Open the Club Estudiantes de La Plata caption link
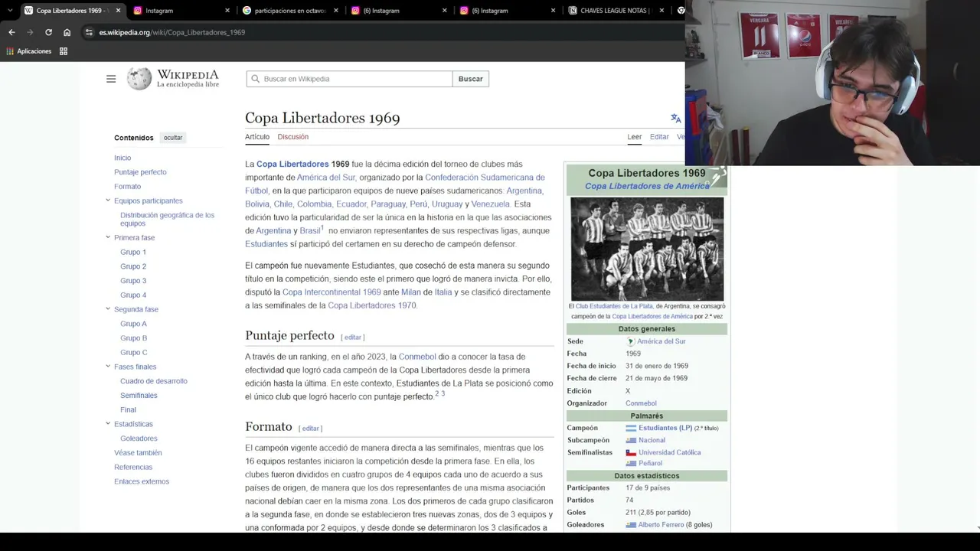The width and height of the screenshot is (980, 551). tap(614, 306)
